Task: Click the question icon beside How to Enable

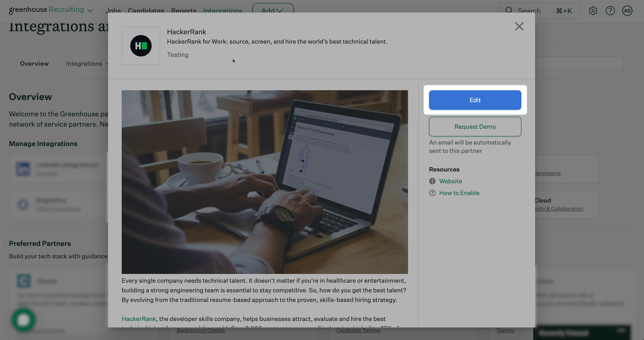Action: (432, 193)
